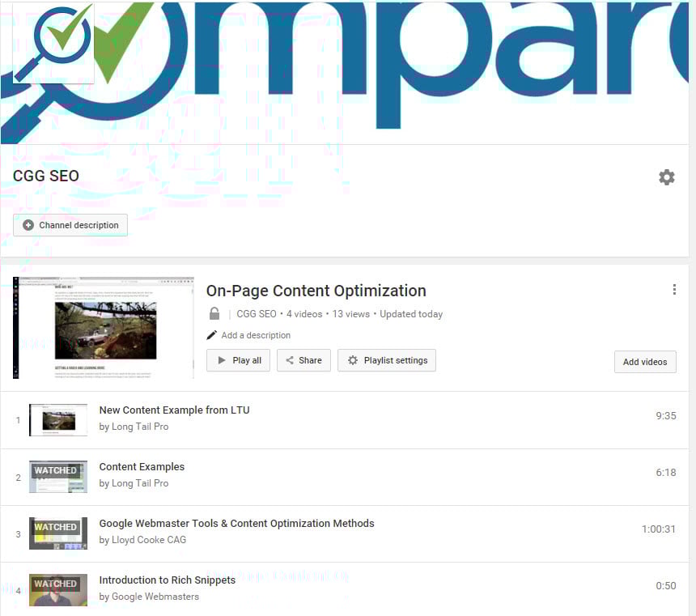Click 'Add a description' for the playlist
696x616 pixels.
click(x=256, y=335)
